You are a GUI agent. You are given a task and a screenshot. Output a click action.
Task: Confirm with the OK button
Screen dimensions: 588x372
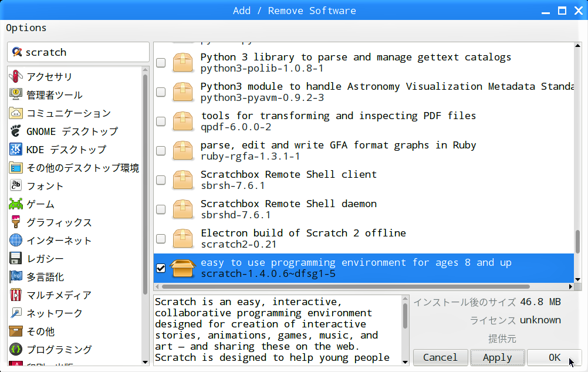[554, 357]
